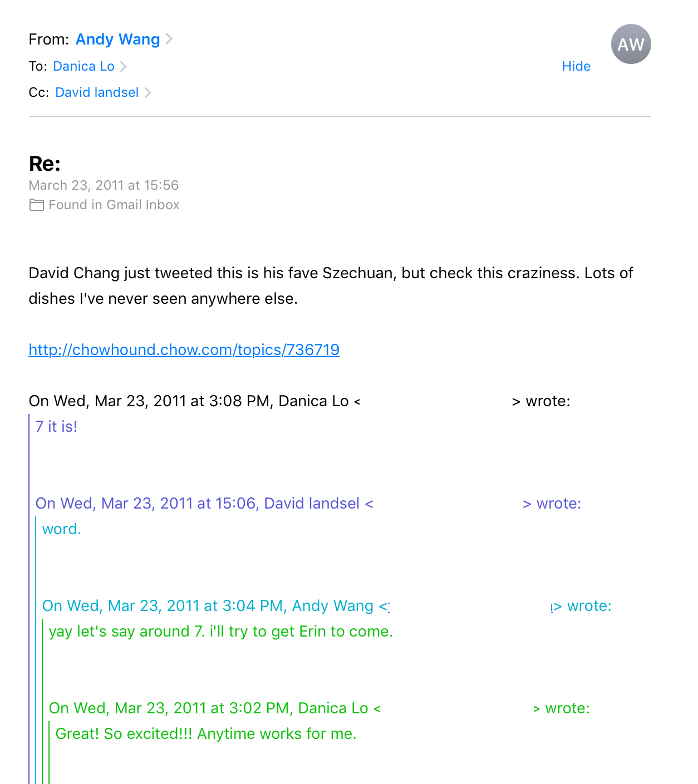Open recipient Danica Lo contact
This screenshot has width=698, height=784.
[x=83, y=66]
